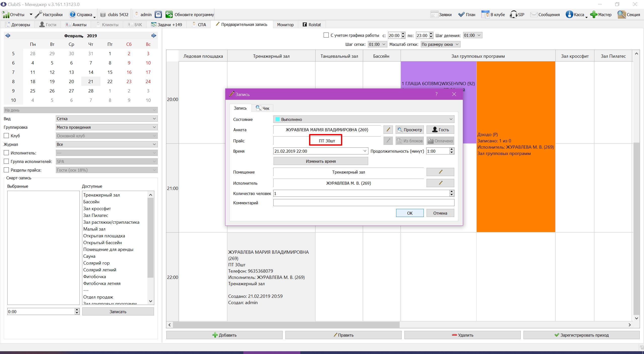Open Касса cashier icon

click(x=569, y=15)
